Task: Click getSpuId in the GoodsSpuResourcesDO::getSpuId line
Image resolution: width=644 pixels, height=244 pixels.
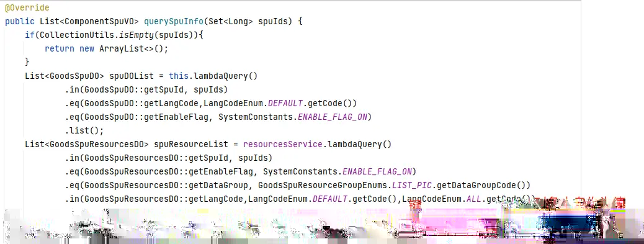Action: (x=208, y=158)
